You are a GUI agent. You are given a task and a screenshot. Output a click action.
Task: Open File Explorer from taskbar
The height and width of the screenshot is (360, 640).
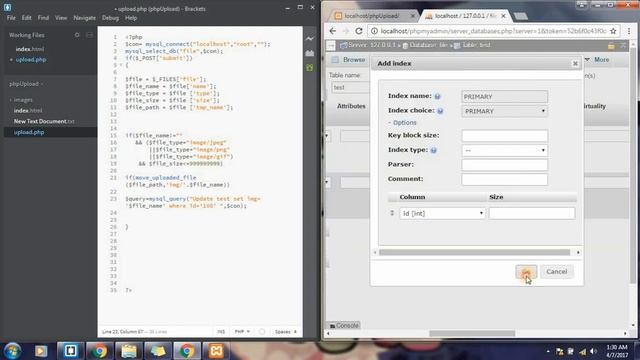point(129,351)
